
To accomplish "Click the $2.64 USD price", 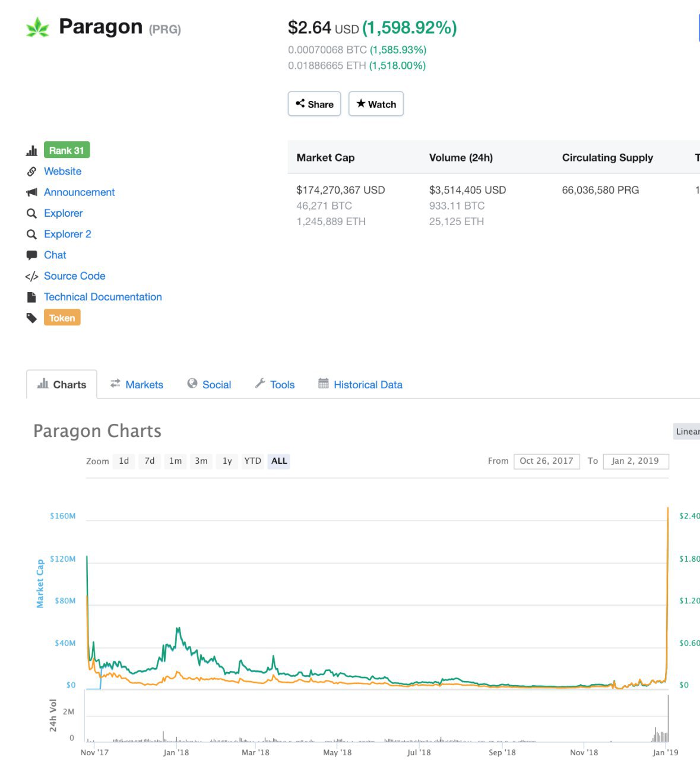I will [324, 28].
